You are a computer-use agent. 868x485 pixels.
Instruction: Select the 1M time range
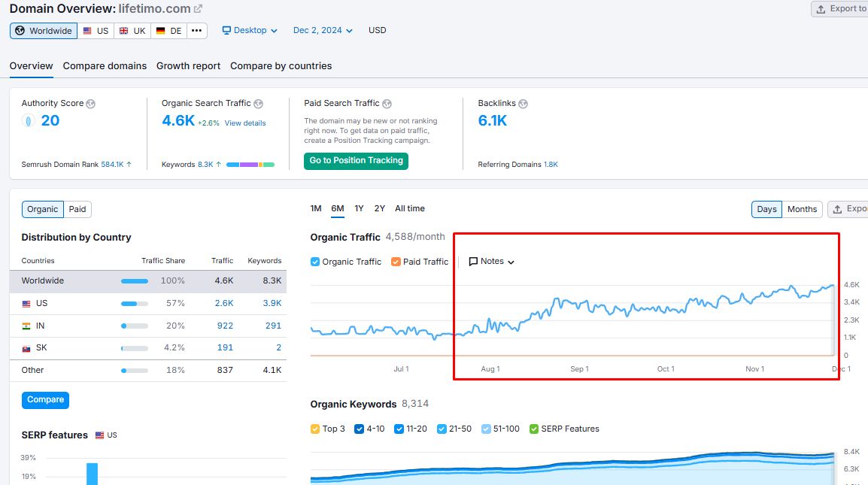click(x=316, y=209)
